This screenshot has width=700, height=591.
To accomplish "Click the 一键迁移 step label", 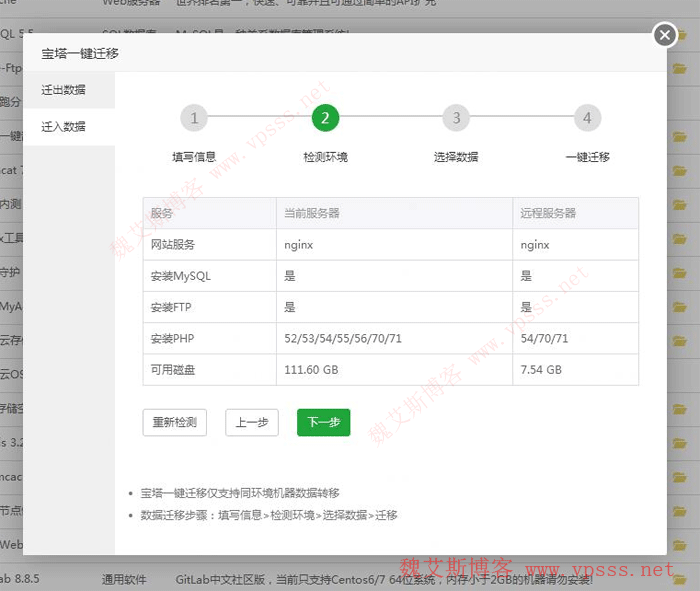I will pos(587,157).
